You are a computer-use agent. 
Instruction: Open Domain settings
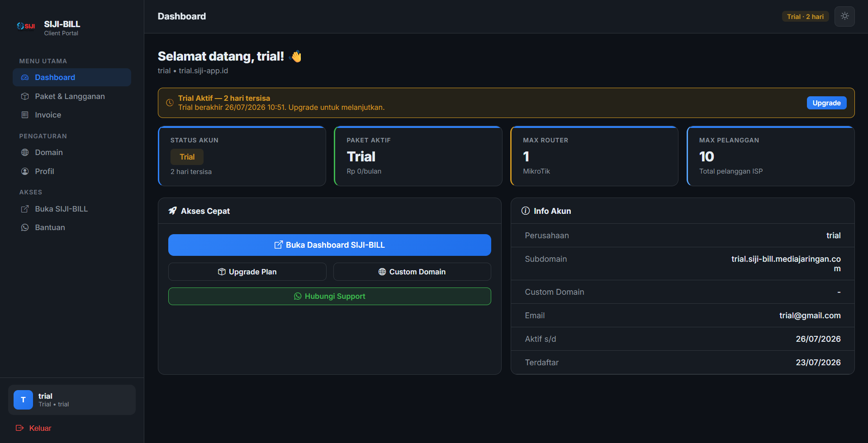[72, 152]
